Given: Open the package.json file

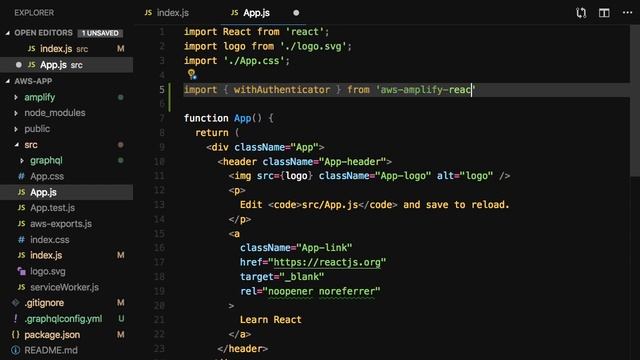Looking at the screenshot, I should pos(52,335).
